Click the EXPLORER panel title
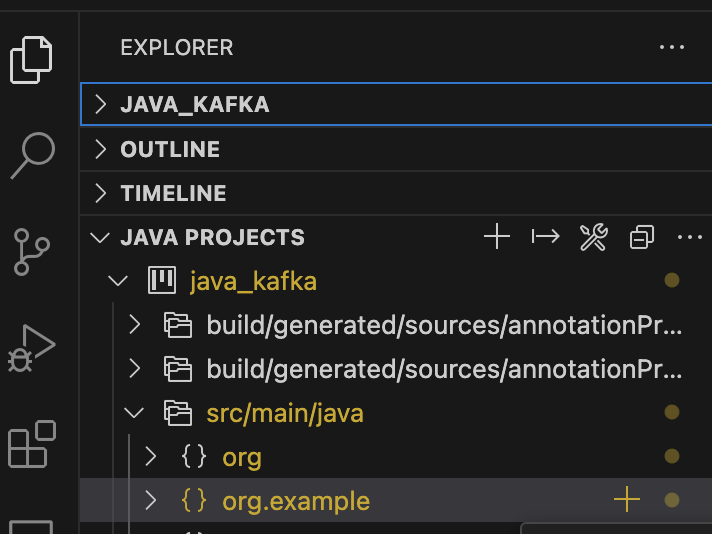Viewport: 712px width, 534px height. 177,48
